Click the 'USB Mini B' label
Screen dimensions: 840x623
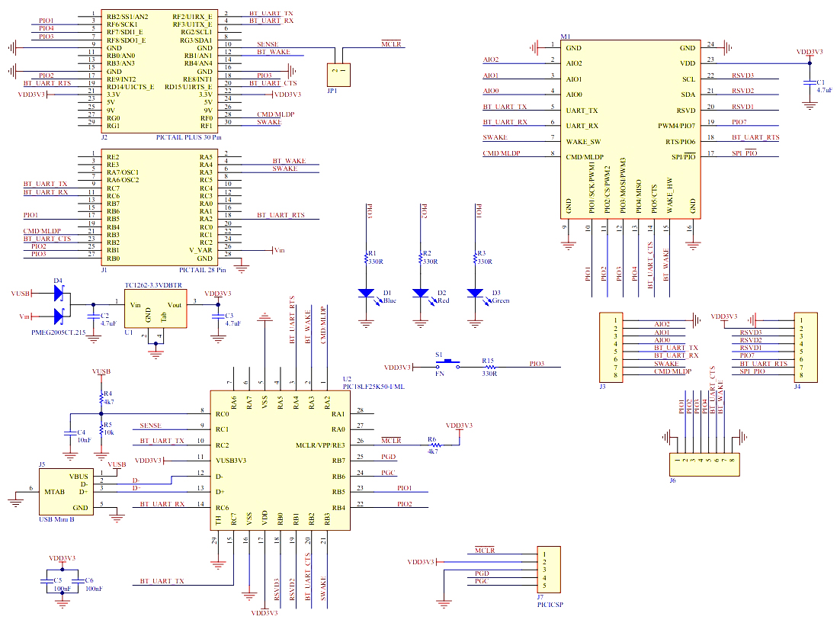56,519
